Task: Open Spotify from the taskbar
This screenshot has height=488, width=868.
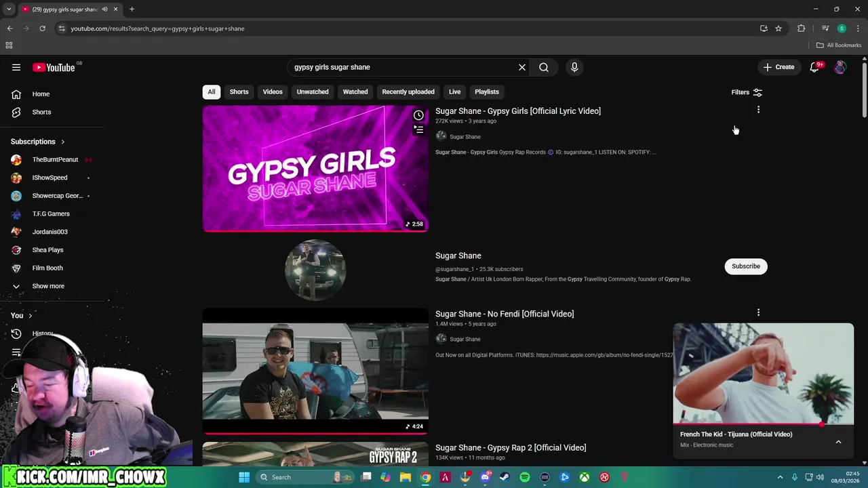Action: tap(525, 477)
